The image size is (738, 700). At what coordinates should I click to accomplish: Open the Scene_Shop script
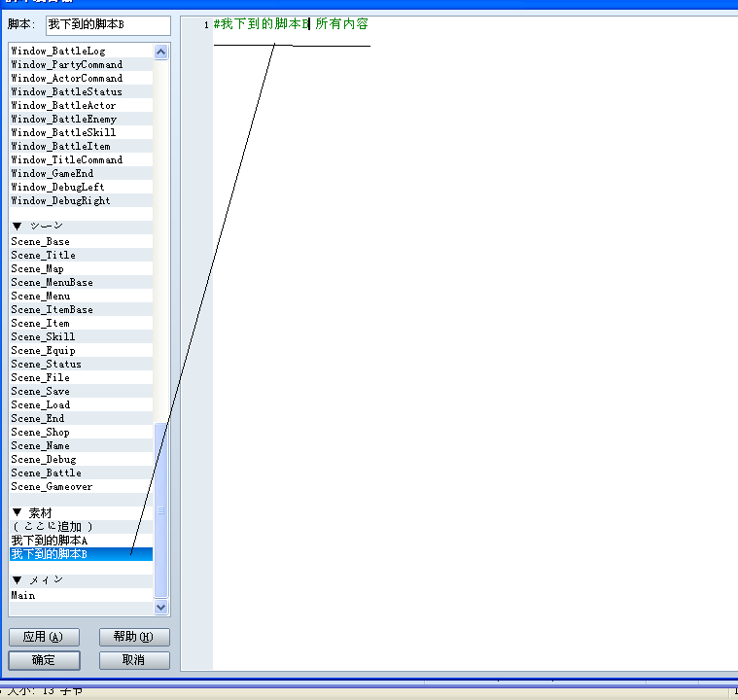click(81, 433)
